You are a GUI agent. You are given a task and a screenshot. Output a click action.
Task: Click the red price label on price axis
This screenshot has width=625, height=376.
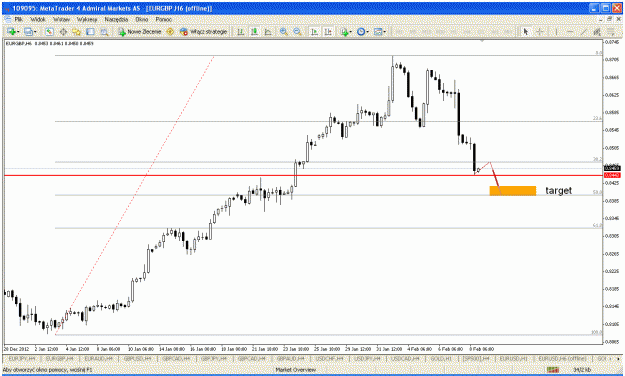coord(612,175)
